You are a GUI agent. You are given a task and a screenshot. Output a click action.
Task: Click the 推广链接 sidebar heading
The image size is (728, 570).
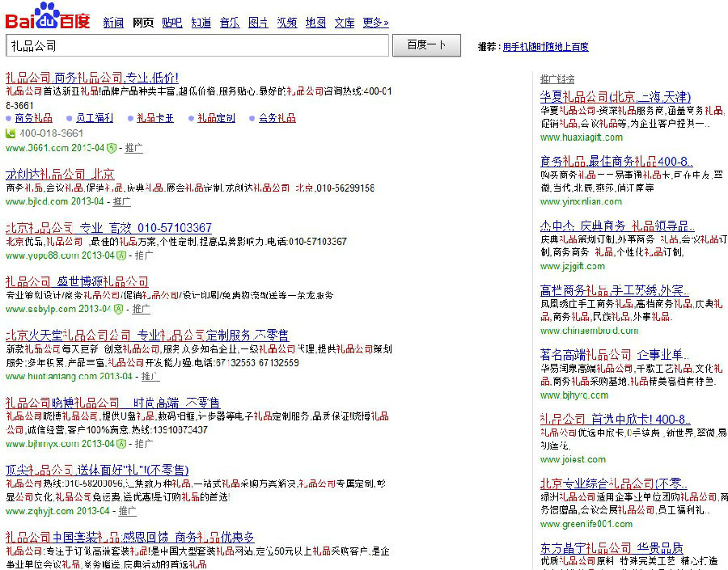557,79
